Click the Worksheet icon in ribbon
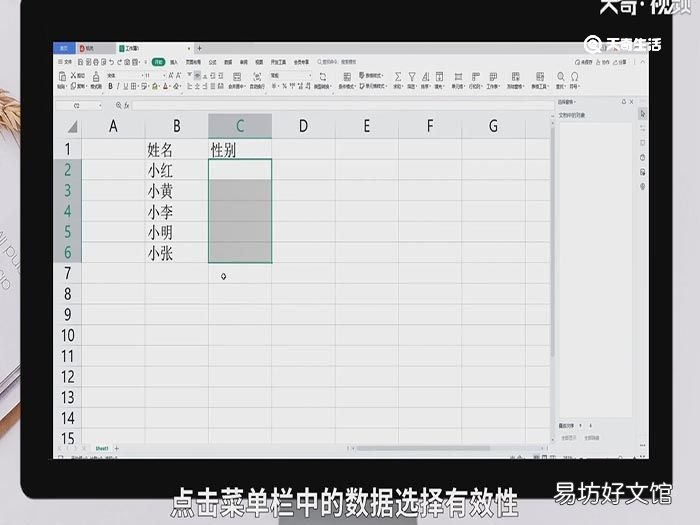Screen dimensions: 700x525 point(493,77)
